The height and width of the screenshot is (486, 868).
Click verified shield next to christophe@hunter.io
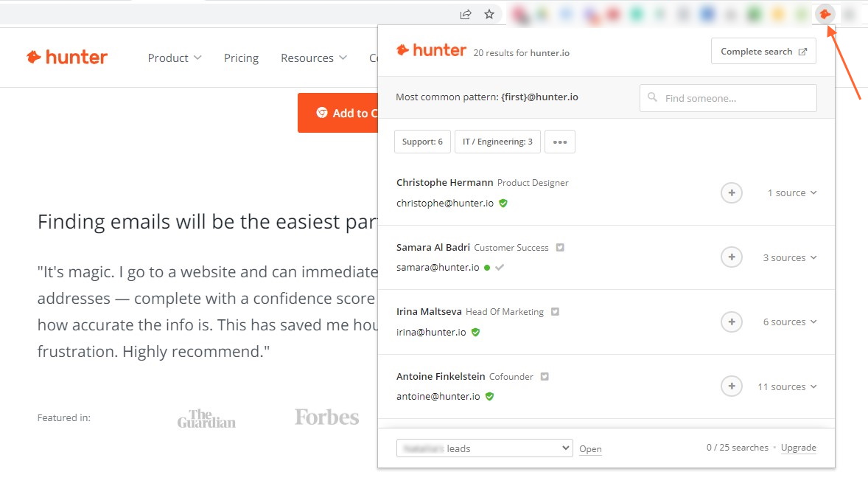pyautogui.click(x=503, y=204)
